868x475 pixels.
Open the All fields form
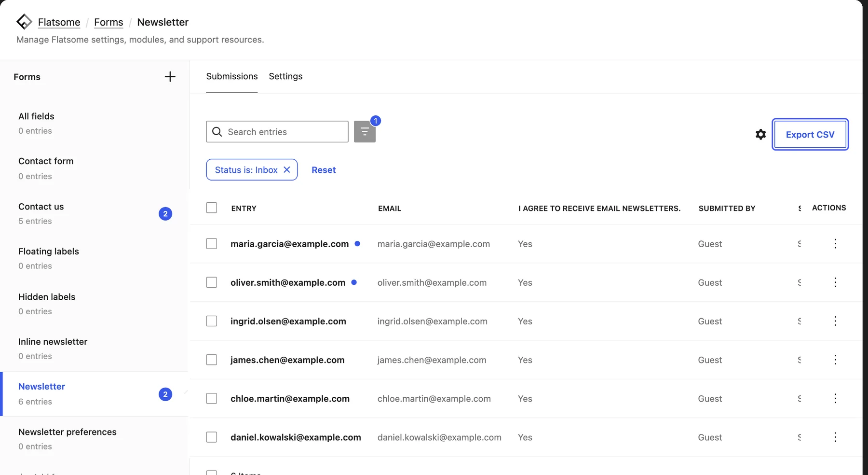95,123
